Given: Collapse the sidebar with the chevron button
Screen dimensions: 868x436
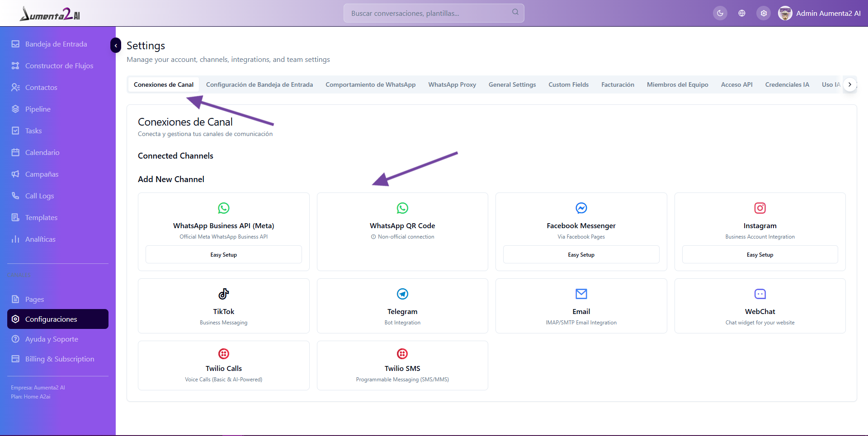Looking at the screenshot, I should click(x=116, y=45).
